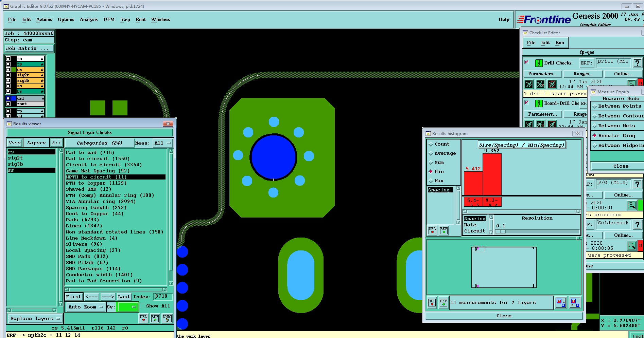Click magnifier icon beside 0:00:05 time
The width and height of the screenshot is (644, 338).
[x=631, y=246]
